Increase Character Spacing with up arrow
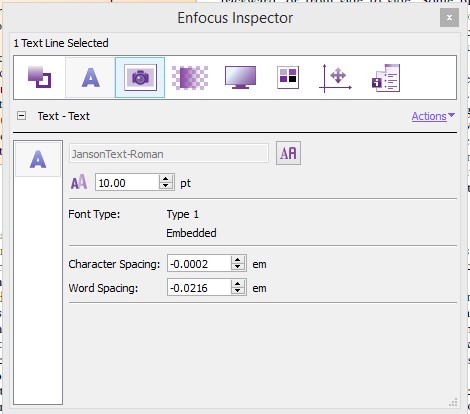This screenshot has width=470, height=414. coord(238,260)
